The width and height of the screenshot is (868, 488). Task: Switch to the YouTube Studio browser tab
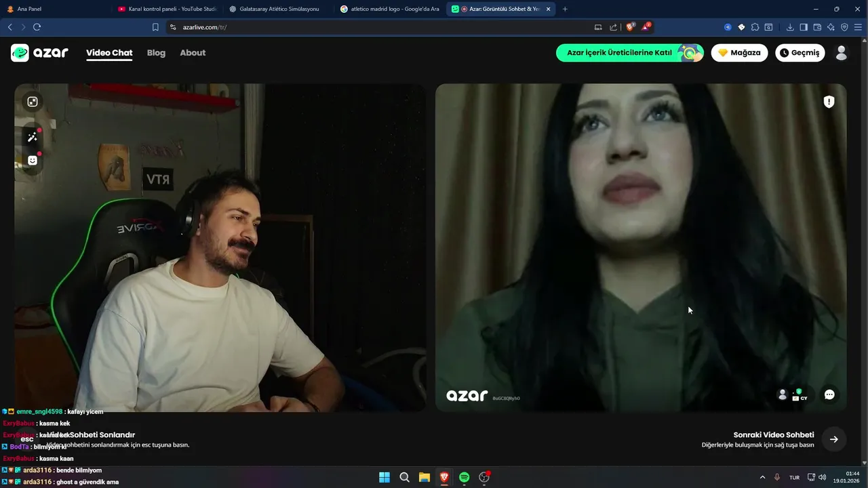[x=166, y=9]
